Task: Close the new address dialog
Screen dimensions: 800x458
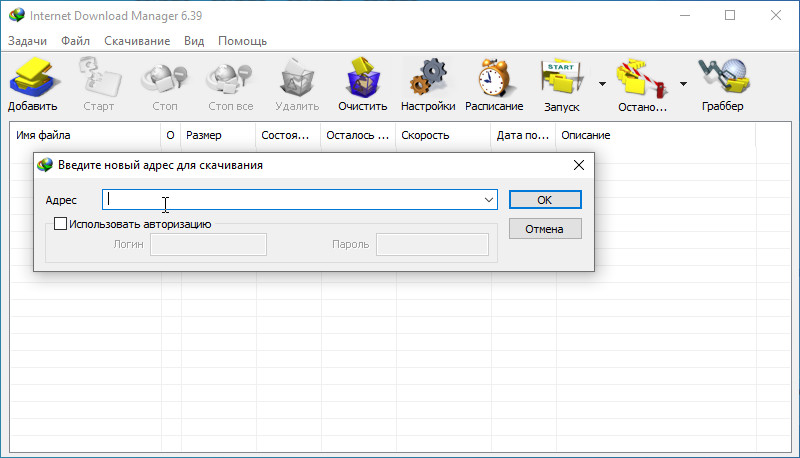Action: pyautogui.click(x=578, y=165)
